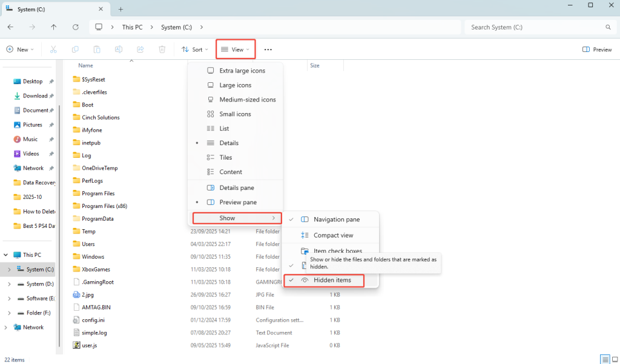The image size is (620, 364).
Task: Click the Cut scissors icon in toolbar
Action: pos(53,50)
